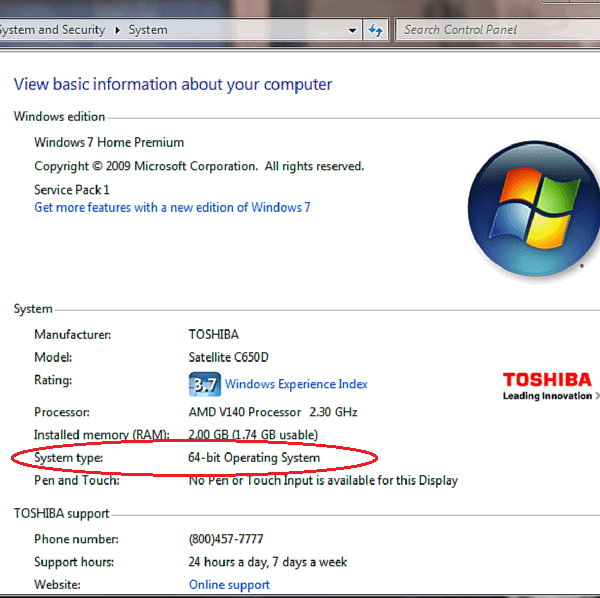
Task: Click the Windows 7 logo orb
Action: tap(533, 209)
